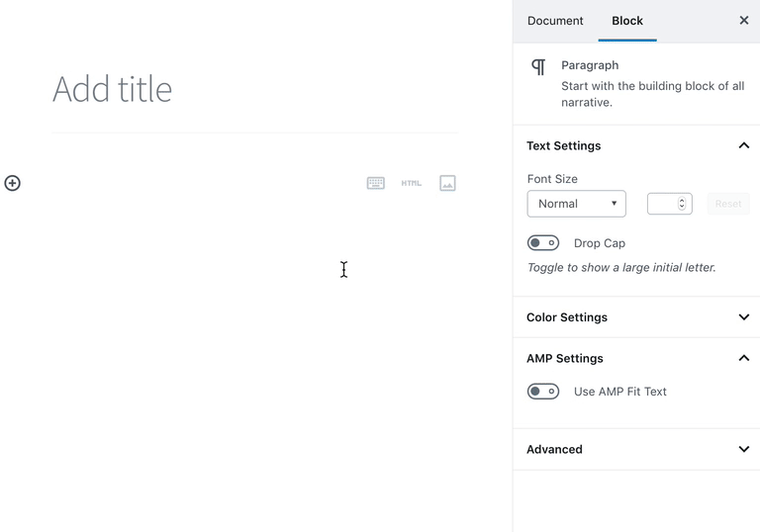Click the add block plus icon

pyautogui.click(x=13, y=183)
